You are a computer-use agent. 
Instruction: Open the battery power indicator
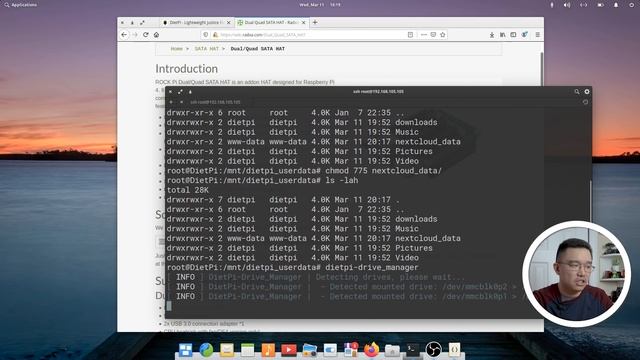(x=600, y=5)
